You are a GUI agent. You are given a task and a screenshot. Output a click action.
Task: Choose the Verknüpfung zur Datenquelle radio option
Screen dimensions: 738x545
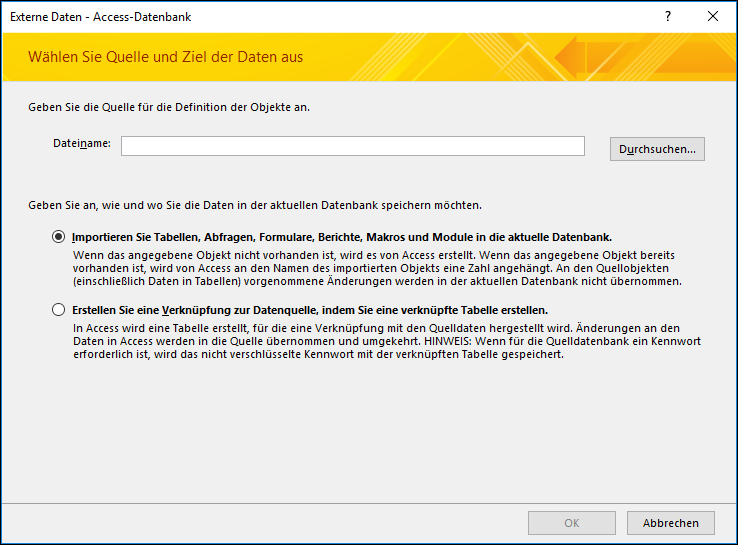[58, 310]
